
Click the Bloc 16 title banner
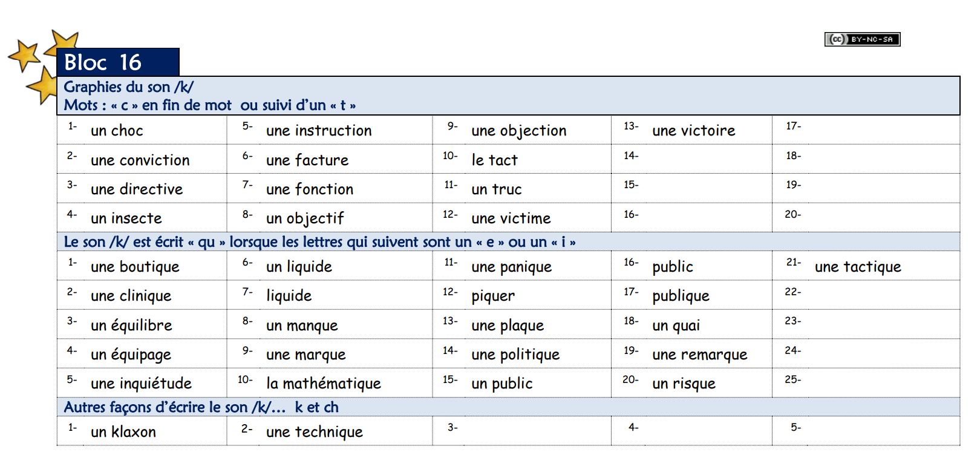click(x=118, y=62)
